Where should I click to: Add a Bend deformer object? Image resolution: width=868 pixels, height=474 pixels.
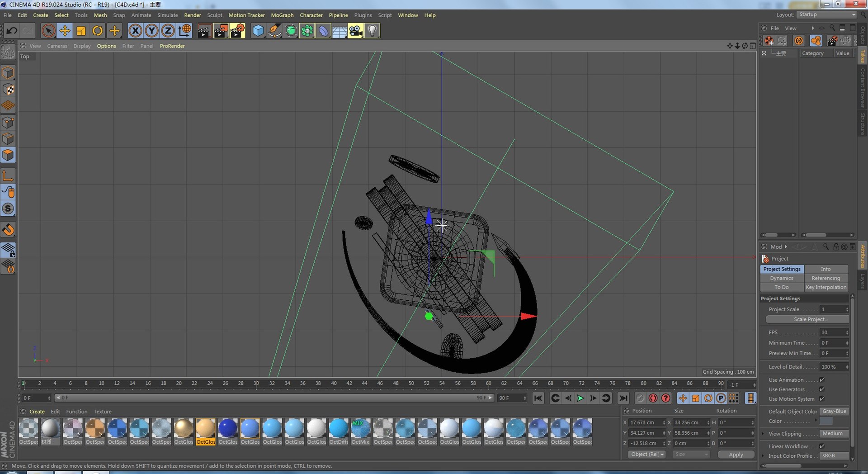(323, 31)
